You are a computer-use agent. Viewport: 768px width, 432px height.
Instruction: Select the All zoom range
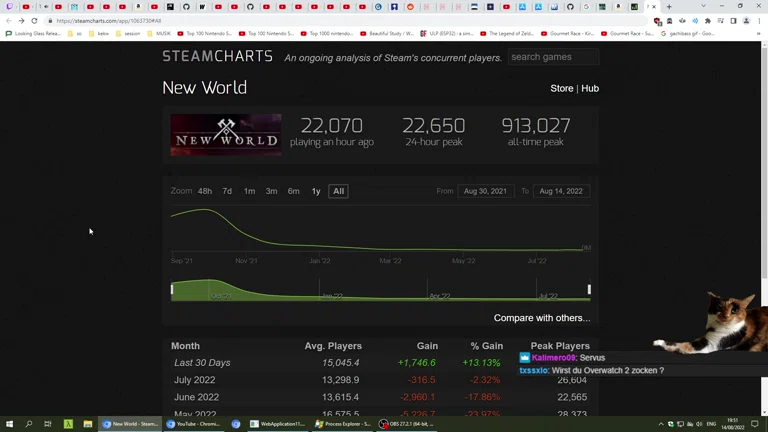(338, 191)
